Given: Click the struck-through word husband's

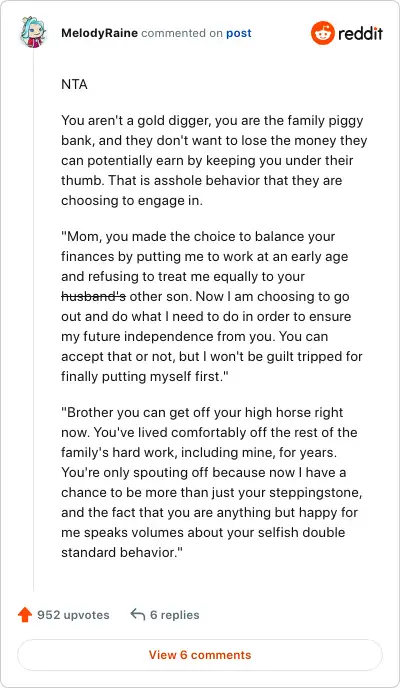Looking at the screenshot, I should click(x=93, y=297).
